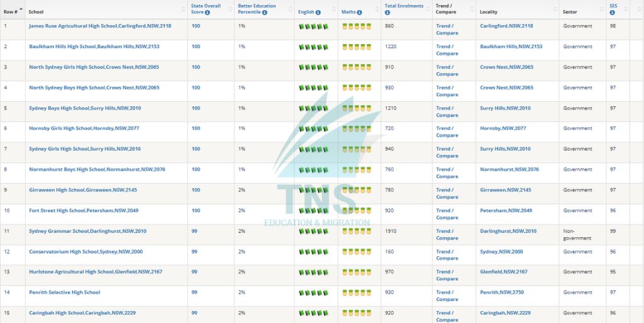This screenshot has height=323, width=644.
Task: Click the Maths column info icon
Action: [x=359, y=13]
